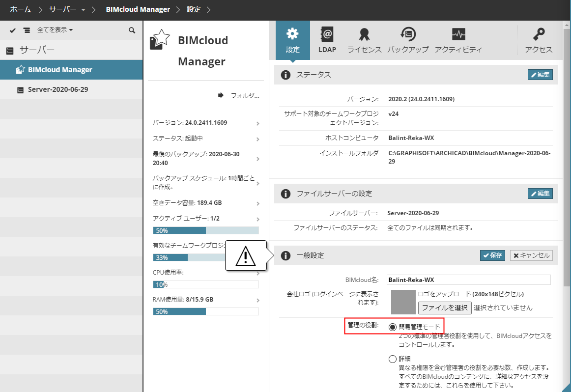Image resolution: width=571 pixels, height=392 pixels.
Task: Go to ホーム in the breadcrumb
Action: [21, 9]
